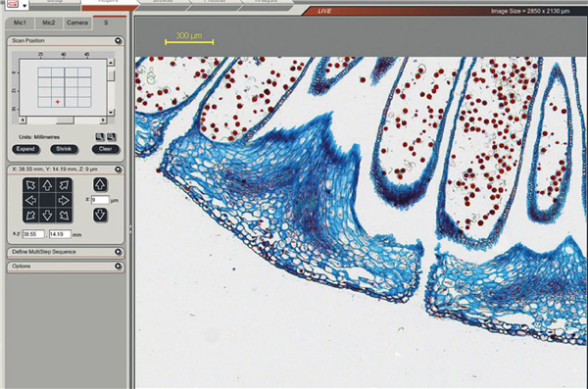588x389 pixels.
Task: Collapse the X Y Z position panel
Action: pos(119,170)
